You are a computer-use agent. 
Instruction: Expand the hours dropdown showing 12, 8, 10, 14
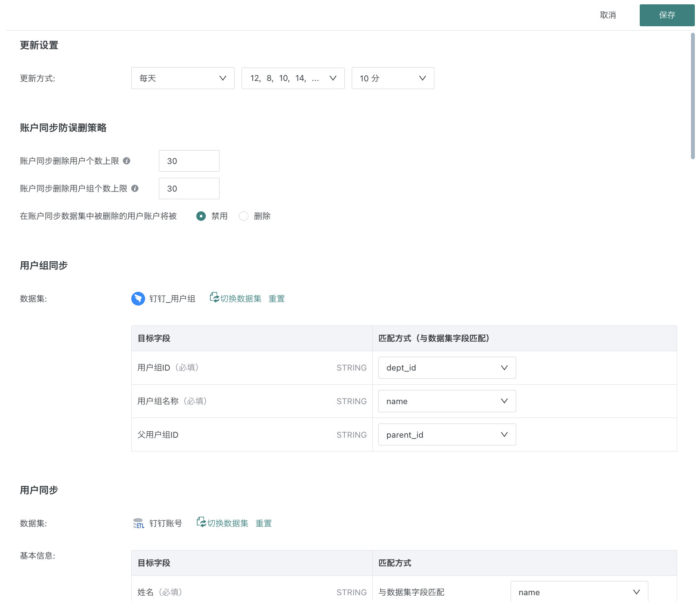[293, 78]
